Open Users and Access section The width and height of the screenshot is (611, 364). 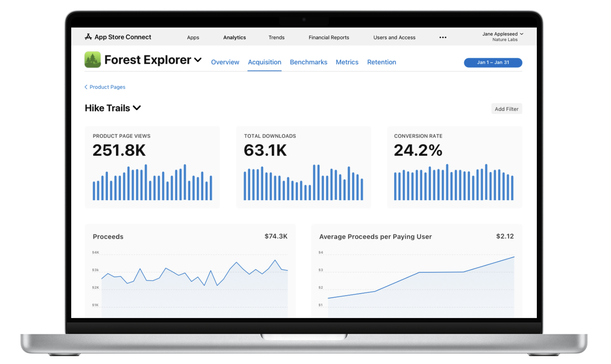pos(394,37)
